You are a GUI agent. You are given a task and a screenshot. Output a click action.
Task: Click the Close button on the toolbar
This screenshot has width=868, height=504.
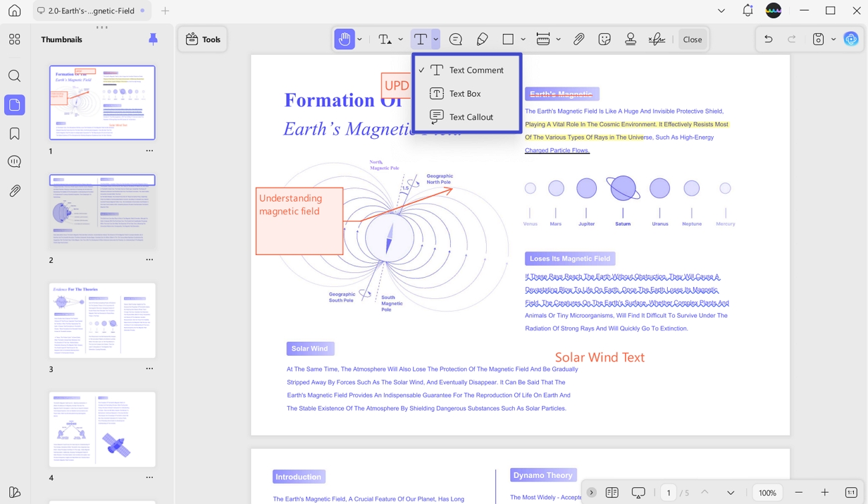pyautogui.click(x=692, y=39)
